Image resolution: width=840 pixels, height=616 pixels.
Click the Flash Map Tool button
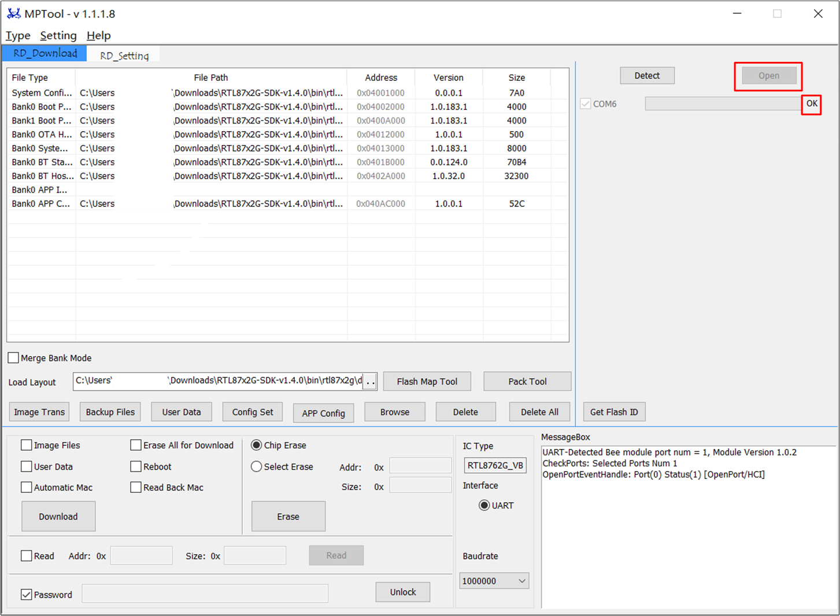(x=427, y=381)
